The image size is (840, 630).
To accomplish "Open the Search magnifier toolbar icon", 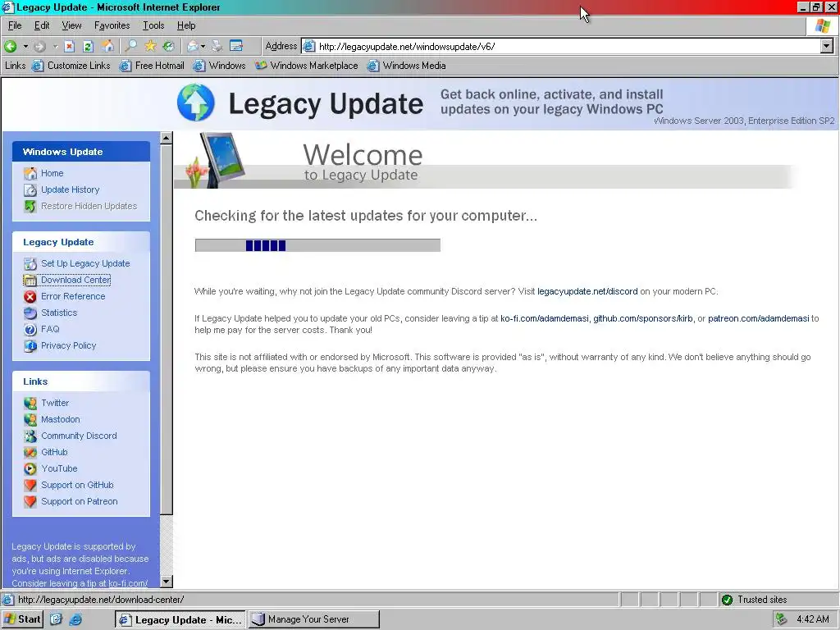I will point(130,47).
